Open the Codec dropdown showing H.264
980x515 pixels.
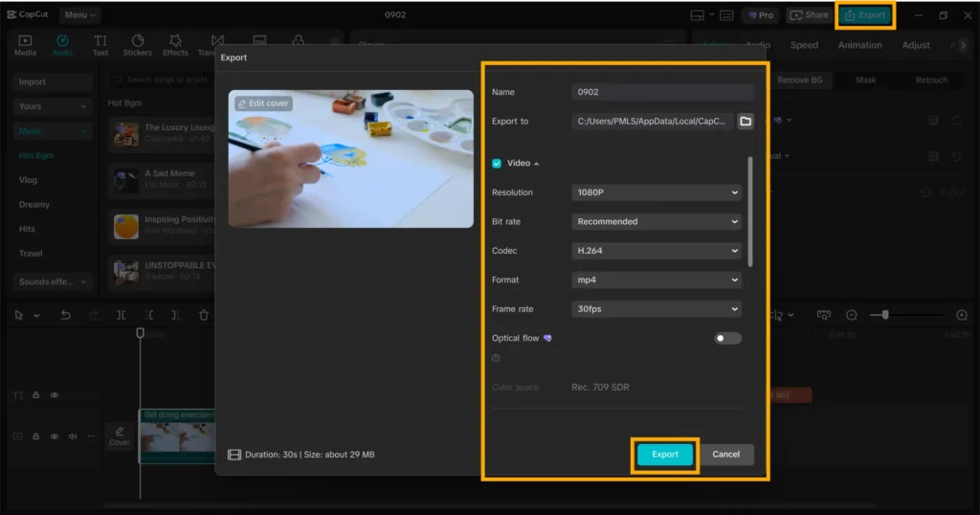(657, 251)
